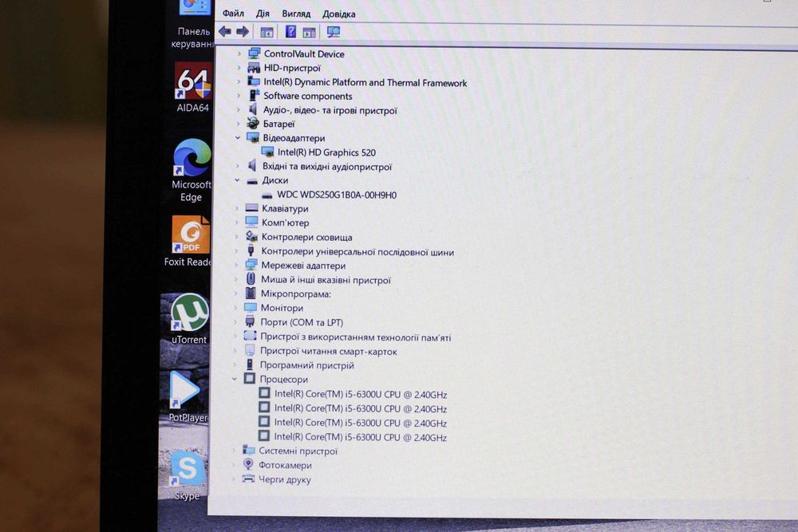The height and width of the screenshot is (532, 798).
Task: Expand the HID-пристрої node
Action: click(239, 68)
